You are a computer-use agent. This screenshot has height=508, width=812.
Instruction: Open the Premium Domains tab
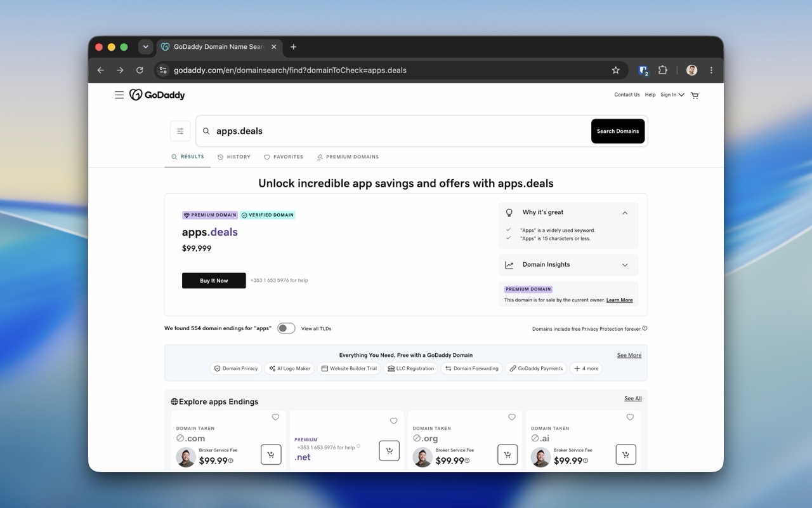coord(348,157)
